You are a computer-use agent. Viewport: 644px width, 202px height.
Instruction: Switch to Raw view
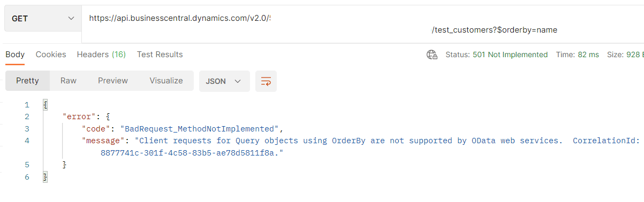click(x=69, y=81)
